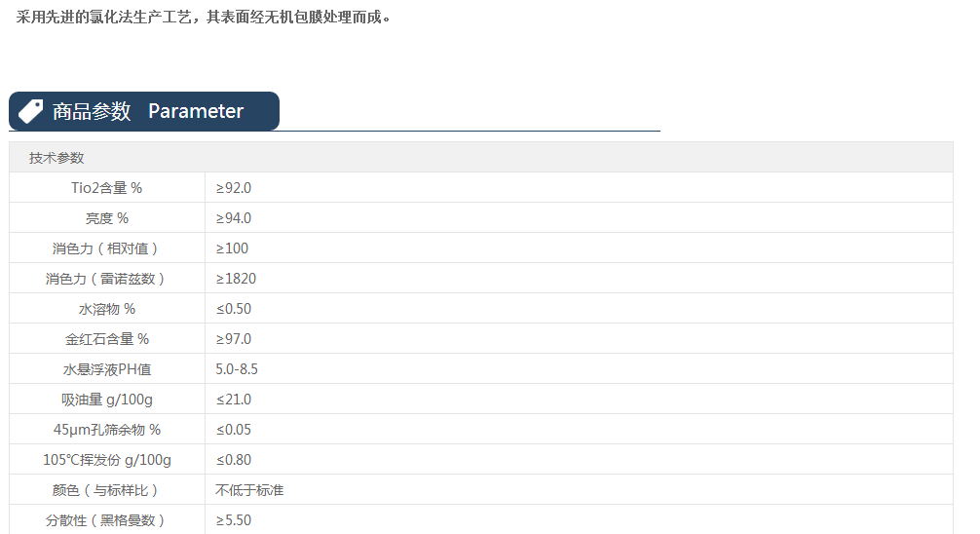Click the 不低于标准 value cell
The height and width of the screenshot is (534, 980).
coord(249,490)
